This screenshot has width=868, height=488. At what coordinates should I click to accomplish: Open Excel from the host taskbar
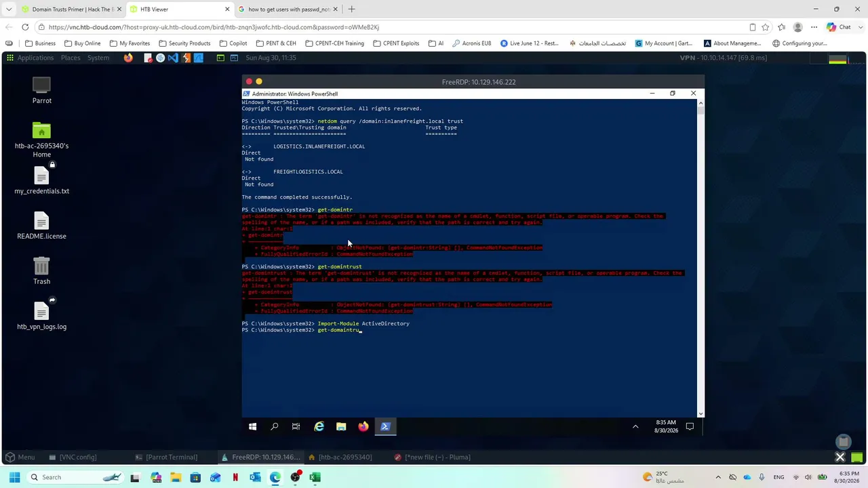[315, 477]
